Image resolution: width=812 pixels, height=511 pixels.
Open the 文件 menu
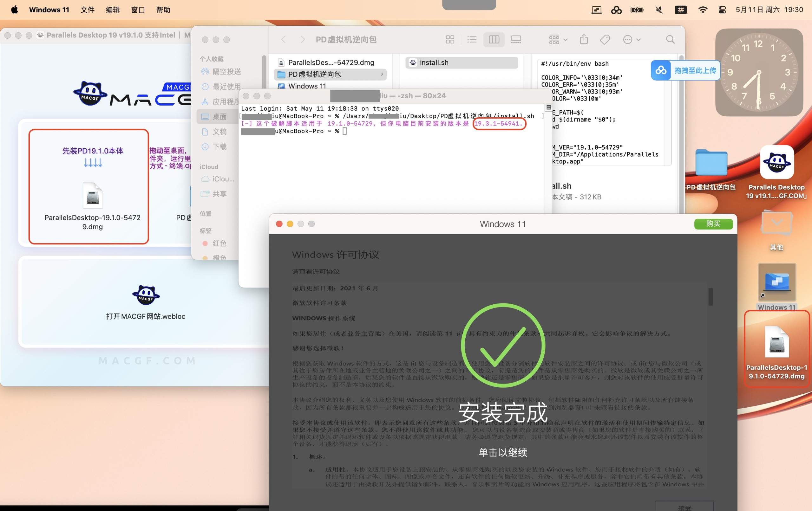pos(87,10)
